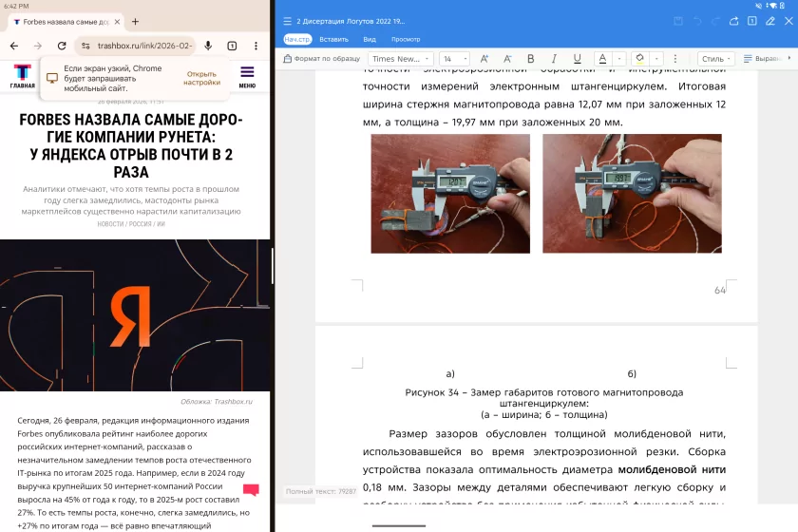798x532 pixels.
Task: Click Открыть настройки in Chrome popup
Action: click(x=201, y=78)
